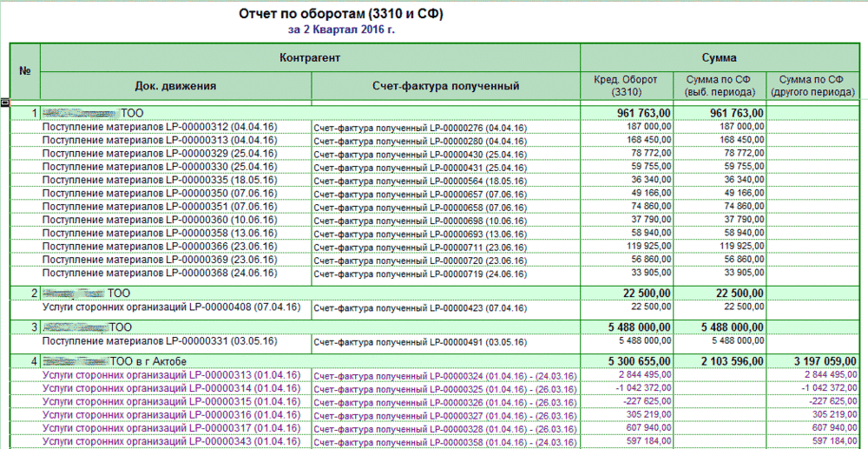Select credit turnover cell 168 450,00 for LP-00000313

(x=650, y=140)
